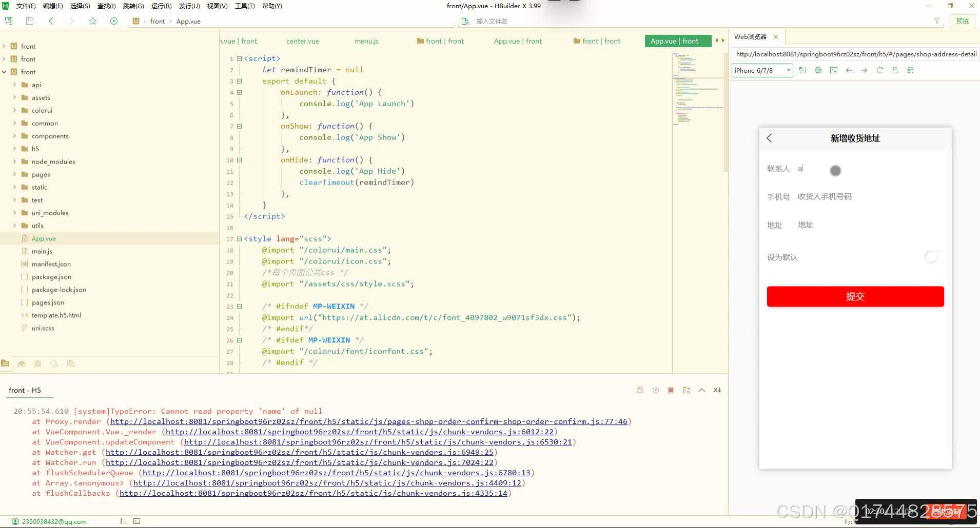Collapse the script block fold on line 1
The height and width of the screenshot is (528, 980).
[x=239, y=58]
